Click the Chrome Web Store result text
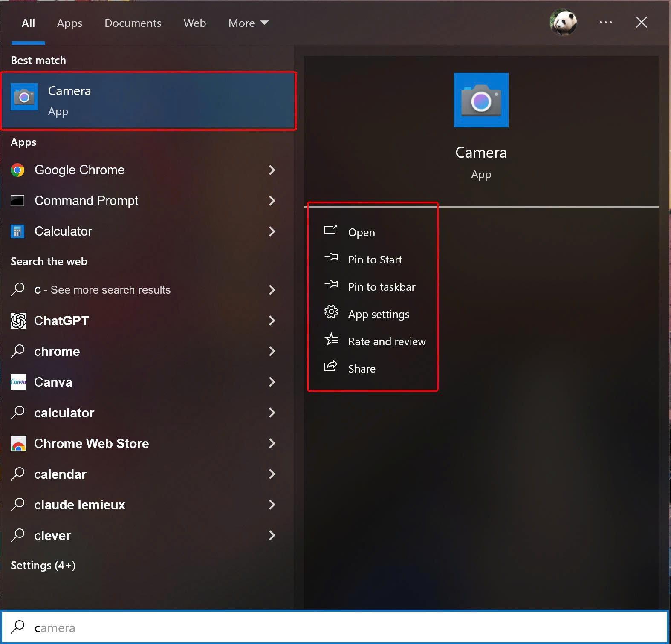The image size is (671, 644). (x=91, y=443)
